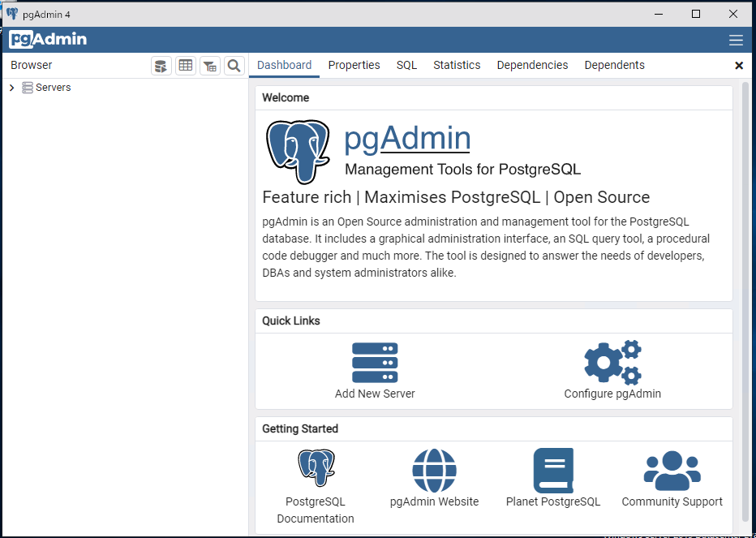The image size is (756, 538).
Task: Open the hamburger menu at top right
Action: coord(736,39)
